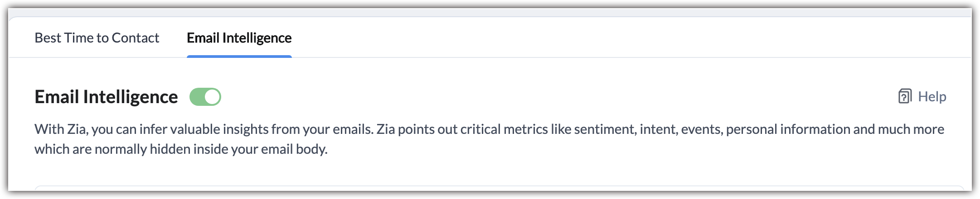Select the Email Intelligence tab
This screenshot has height=199, width=980.
point(239,38)
